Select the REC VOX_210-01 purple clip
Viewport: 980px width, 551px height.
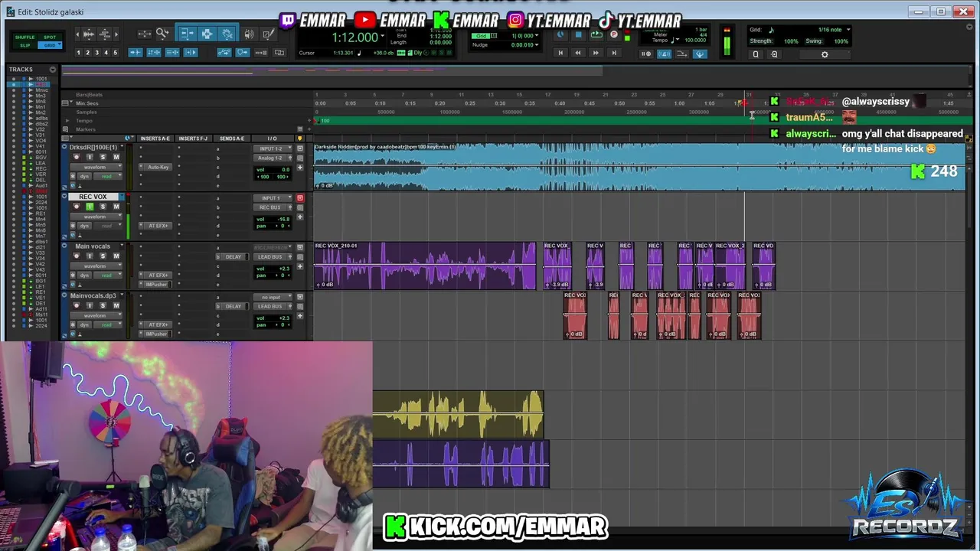point(425,266)
